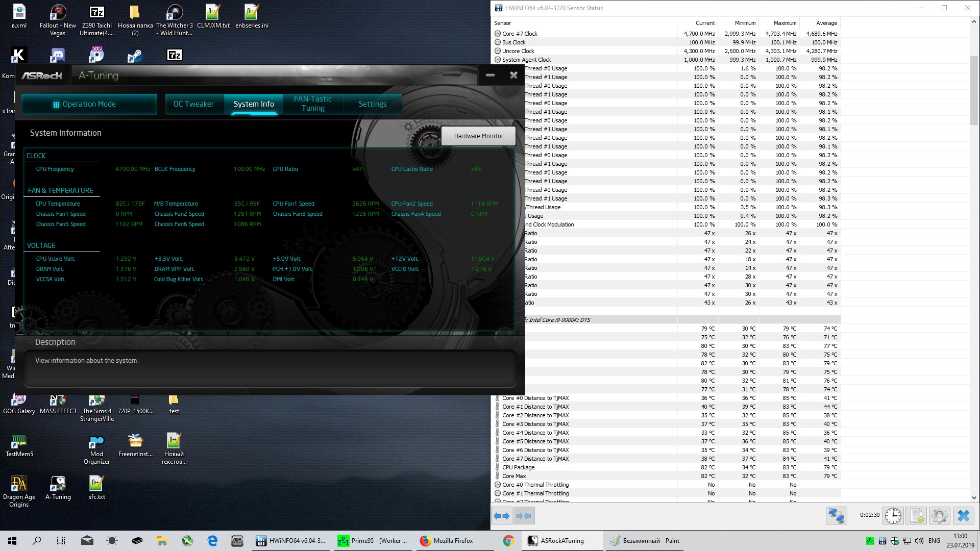
Task: Click the Maximum column header
Action: 784,23
